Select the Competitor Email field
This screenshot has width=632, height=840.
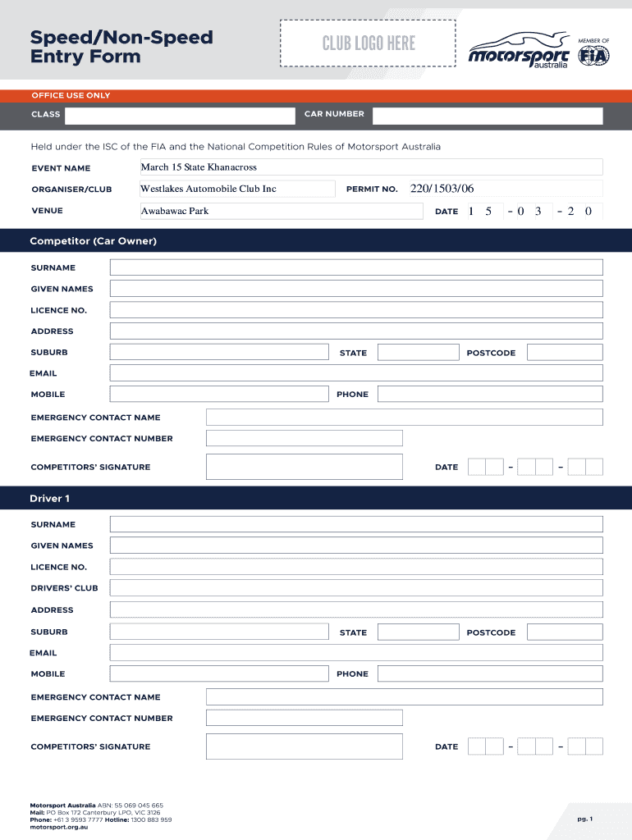[x=356, y=373]
